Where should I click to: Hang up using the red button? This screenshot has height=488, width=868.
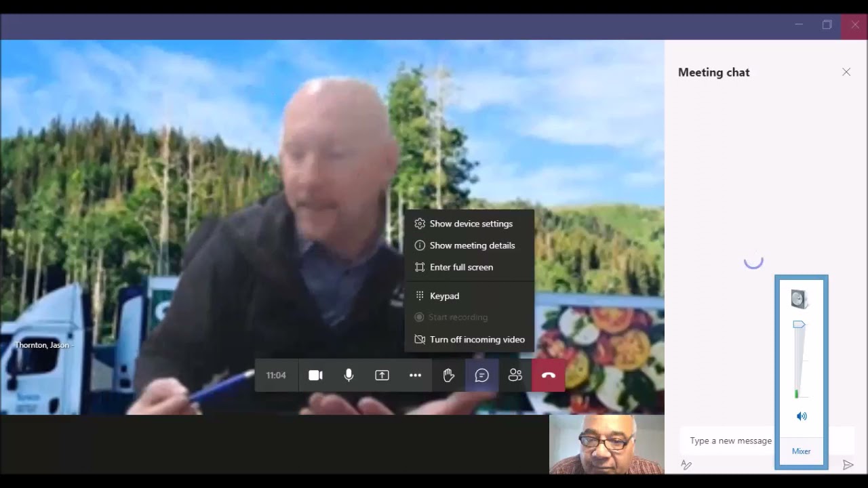click(548, 375)
